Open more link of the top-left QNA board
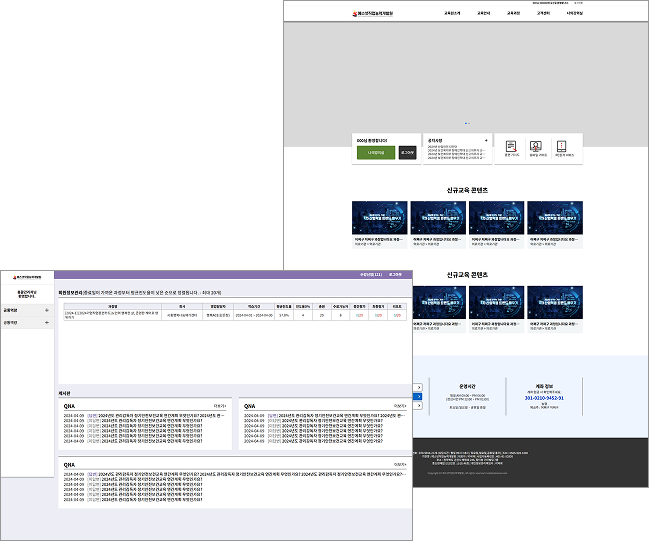Viewport: 649px width, 541px height. click(220, 406)
